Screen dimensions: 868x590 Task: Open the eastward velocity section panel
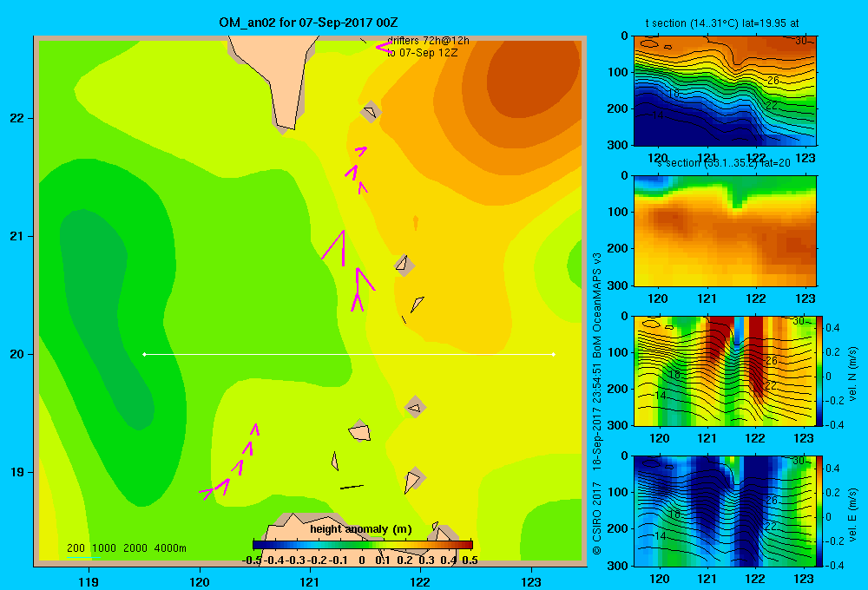click(725, 511)
